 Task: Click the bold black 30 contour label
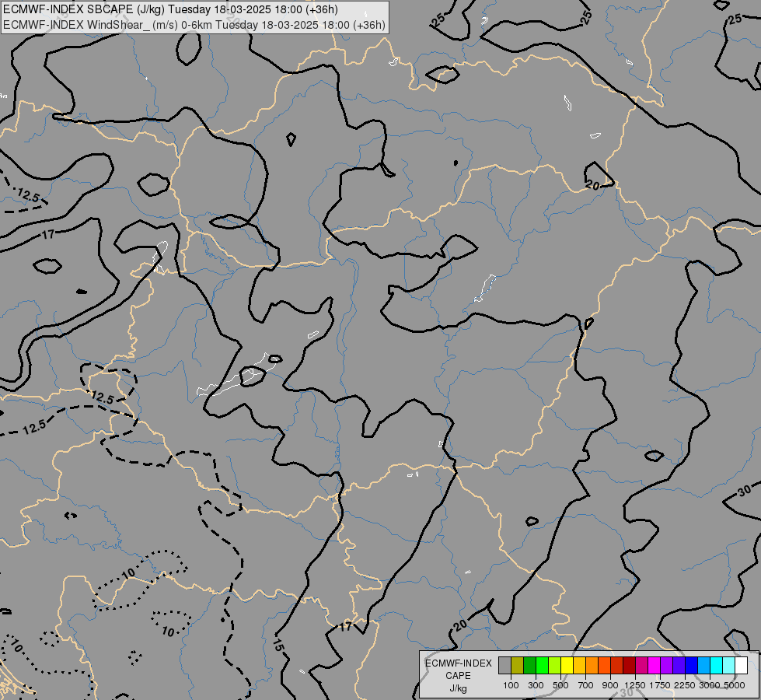[745, 491]
